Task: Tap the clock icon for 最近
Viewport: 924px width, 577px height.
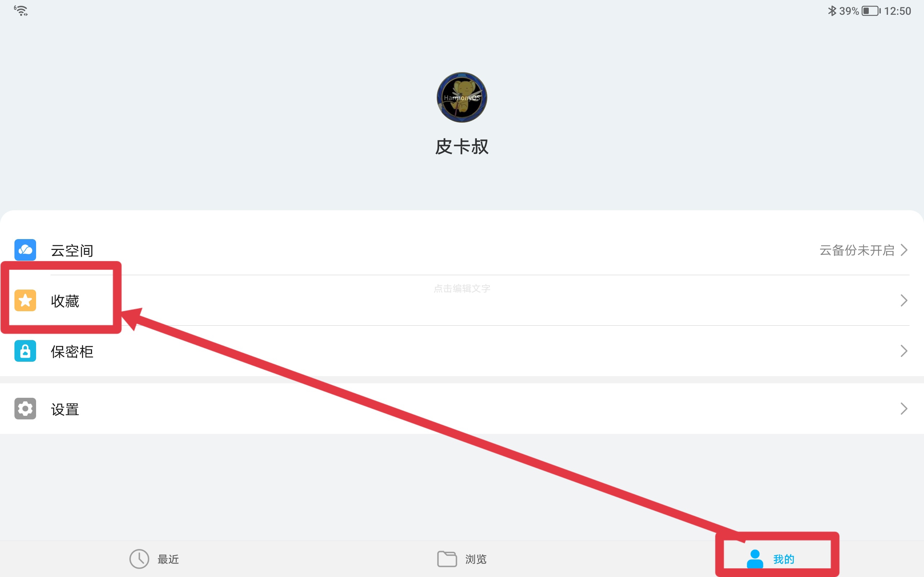Action: click(x=139, y=559)
